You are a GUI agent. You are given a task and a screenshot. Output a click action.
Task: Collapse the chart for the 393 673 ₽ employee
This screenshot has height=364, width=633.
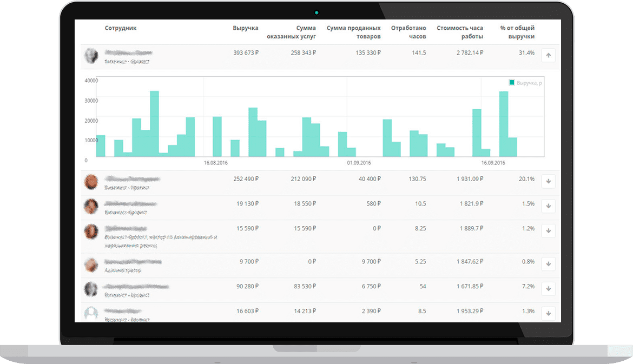click(x=548, y=55)
